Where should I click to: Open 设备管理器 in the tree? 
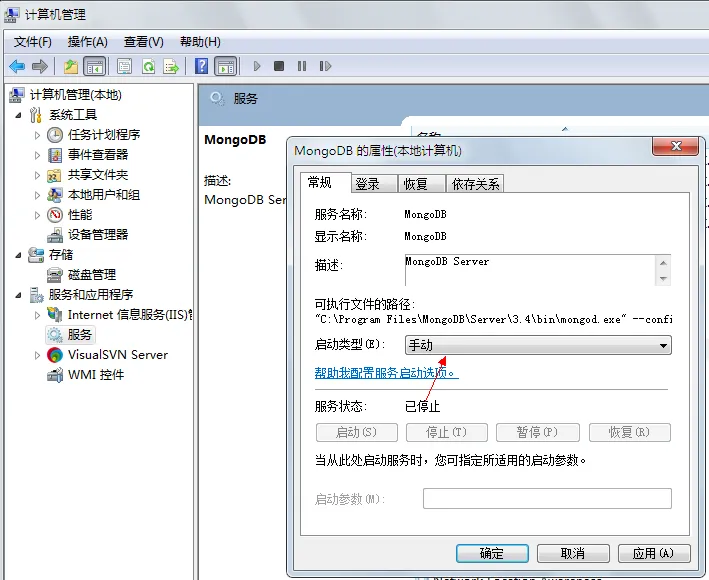(98, 235)
